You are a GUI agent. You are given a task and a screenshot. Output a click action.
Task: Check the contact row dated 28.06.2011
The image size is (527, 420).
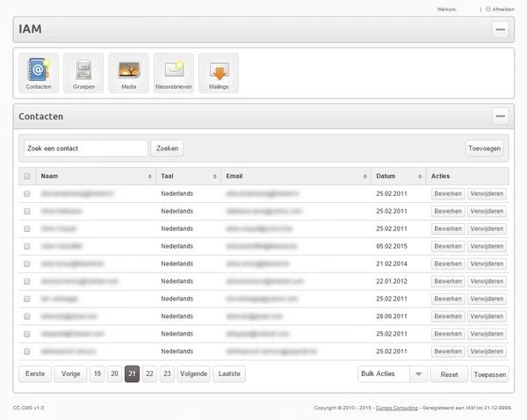(27, 316)
